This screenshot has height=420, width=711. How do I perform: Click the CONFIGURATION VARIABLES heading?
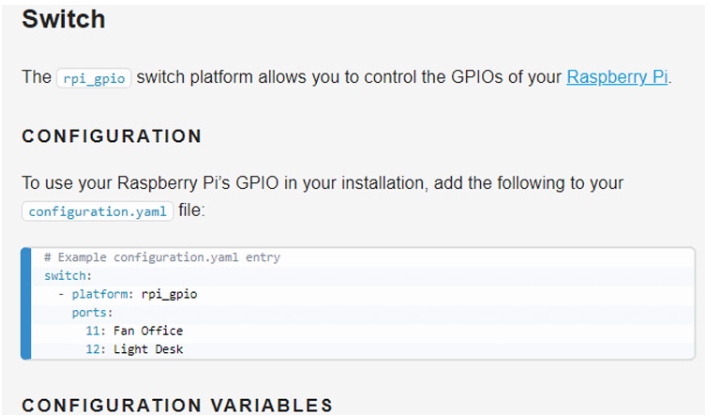[177, 405]
